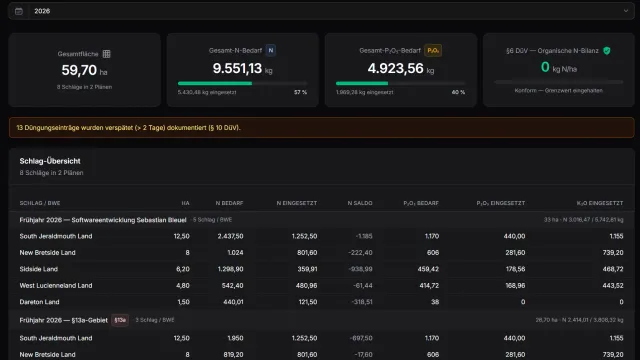This screenshot has height=360, width=640.
Task: Sort by the P₂O₅ BEDARF column header
Action: point(421,203)
